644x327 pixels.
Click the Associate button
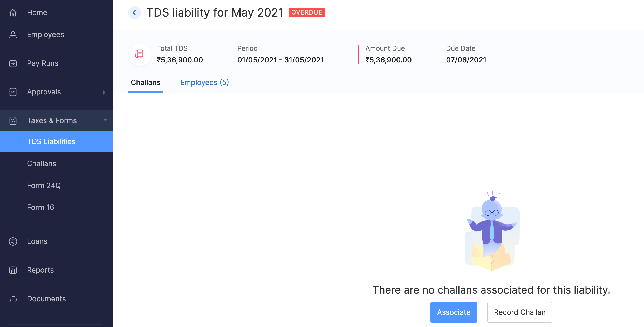454,312
